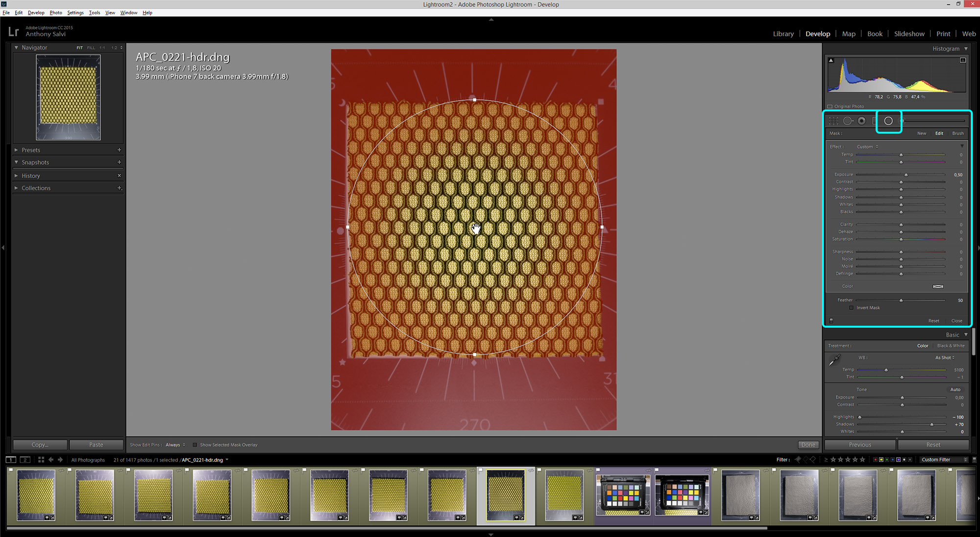980x537 pixels.
Task: Open grid view from filmstrip bar
Action: pos(41,460)
